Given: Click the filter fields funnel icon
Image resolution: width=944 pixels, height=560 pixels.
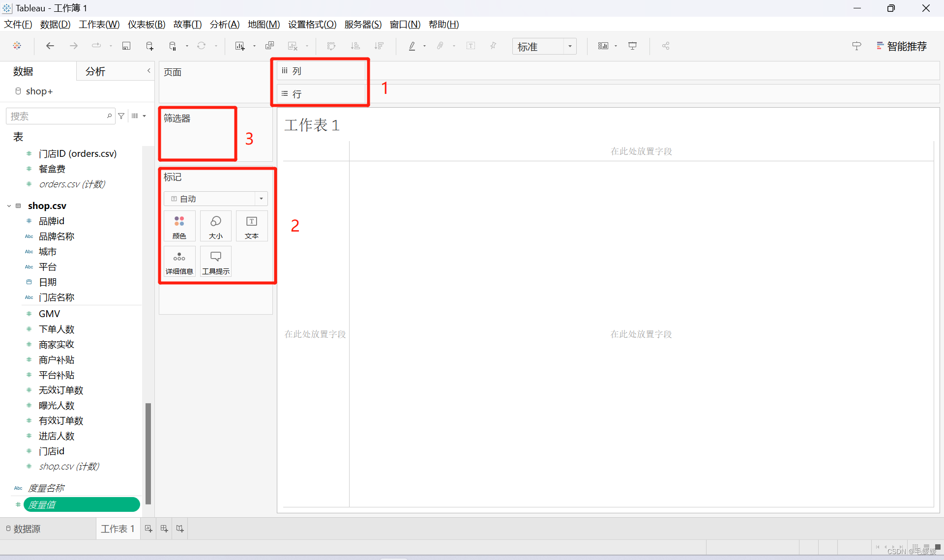Looking at the screenshot, I should point(121,116).
